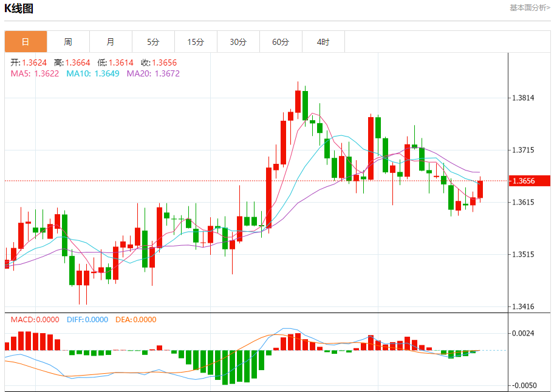
Task: Click the 1.3515 price axis label
Action: (523, 254)
